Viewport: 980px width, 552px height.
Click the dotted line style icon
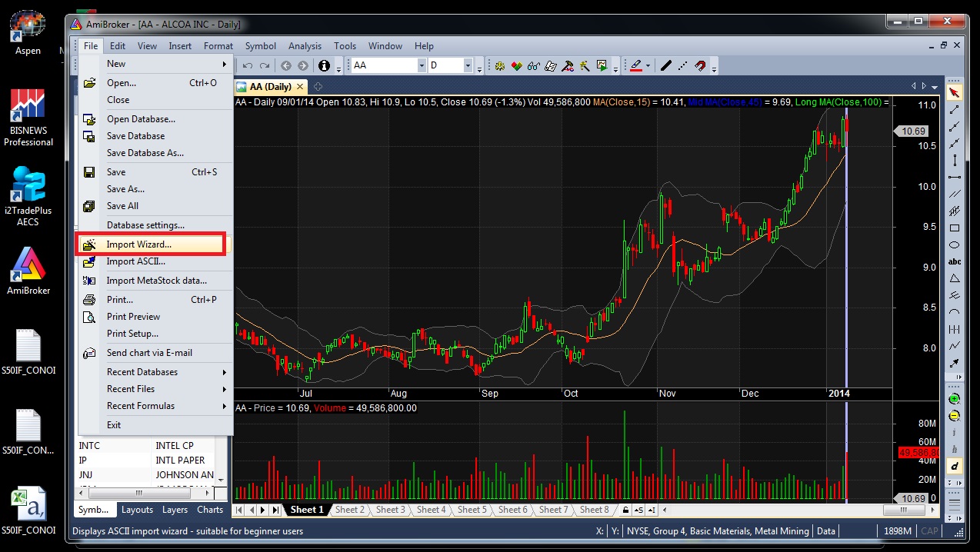pos(683,66)
